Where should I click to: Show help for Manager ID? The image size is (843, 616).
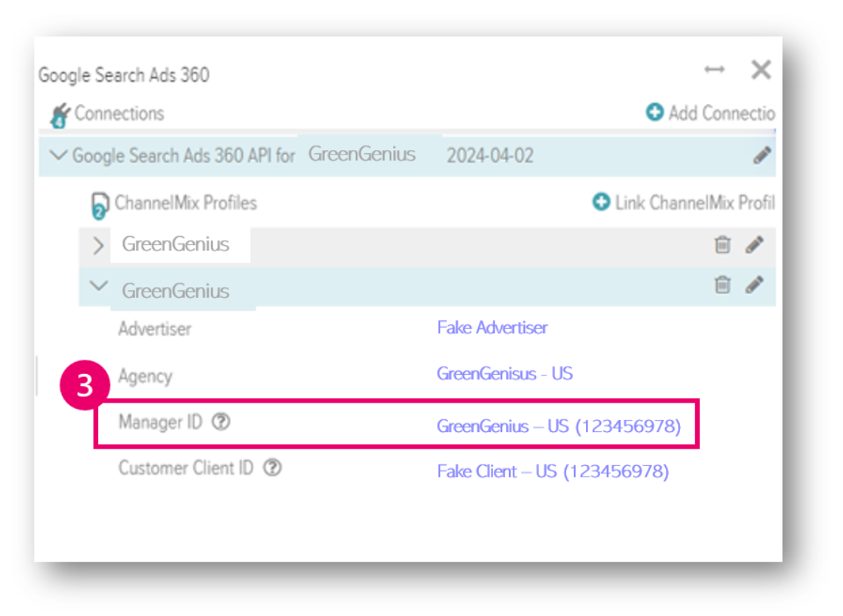tap(221, 422)
